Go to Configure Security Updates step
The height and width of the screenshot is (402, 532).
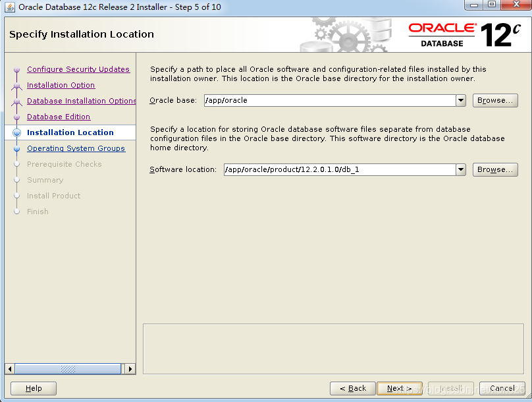78,69
